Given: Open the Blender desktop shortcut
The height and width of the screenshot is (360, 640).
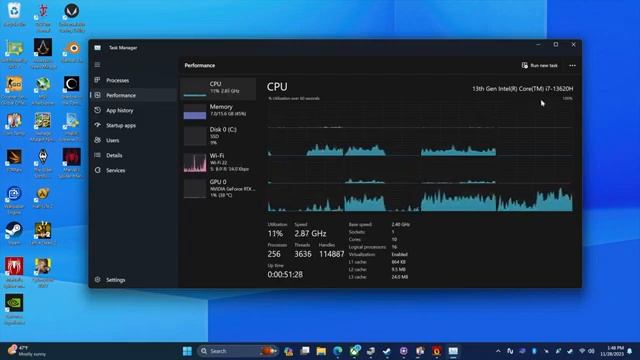Looking at the screenshot, I should pyautogui.click(x=72, y=51).
